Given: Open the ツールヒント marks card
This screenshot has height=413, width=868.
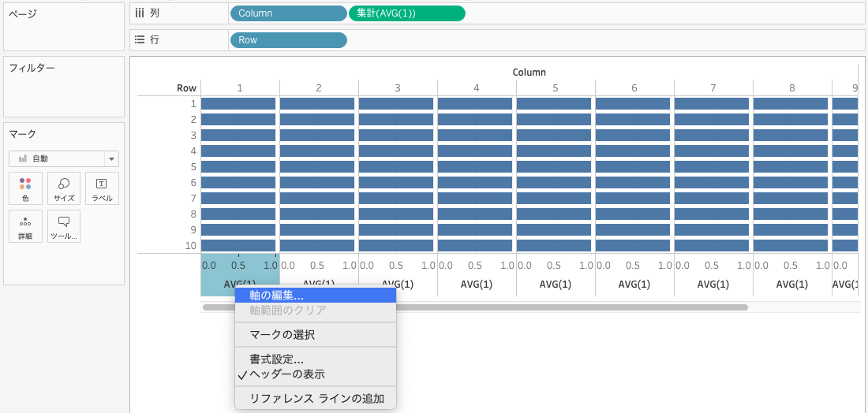Looking at the screenshot, I should pyautogui.click(x=64, y=226).
